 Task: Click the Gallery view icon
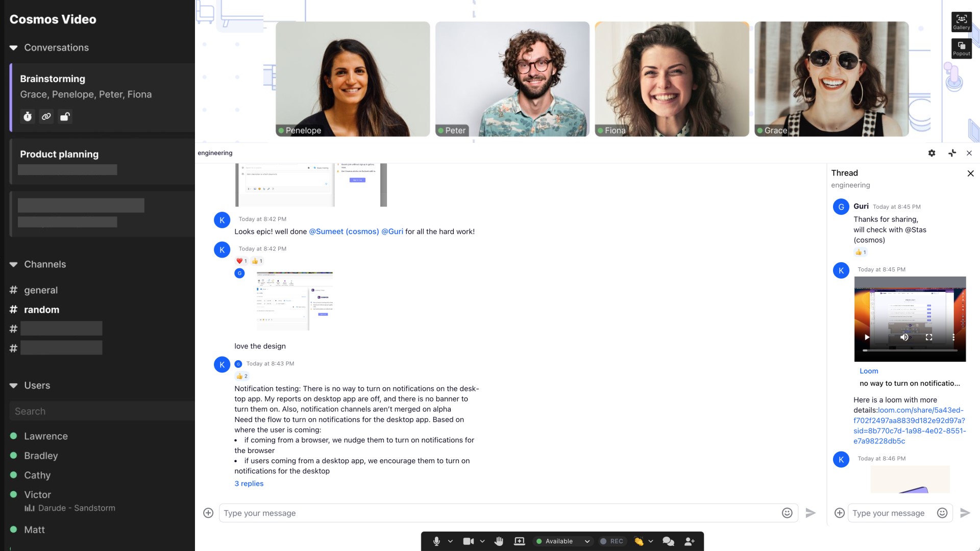point(962,22)
